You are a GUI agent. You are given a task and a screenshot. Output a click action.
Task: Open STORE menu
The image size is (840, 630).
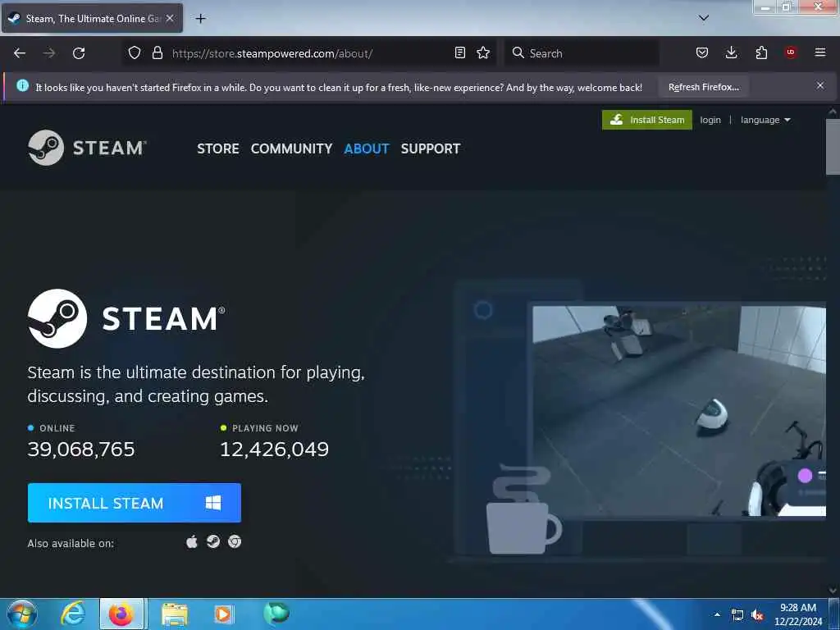(218, 148)
